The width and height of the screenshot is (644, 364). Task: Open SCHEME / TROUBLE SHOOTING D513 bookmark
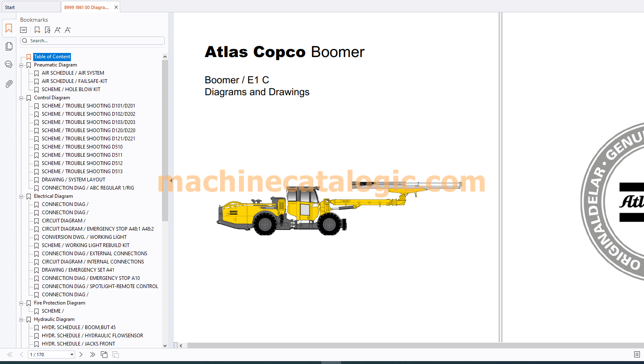(x=82, y=172)
